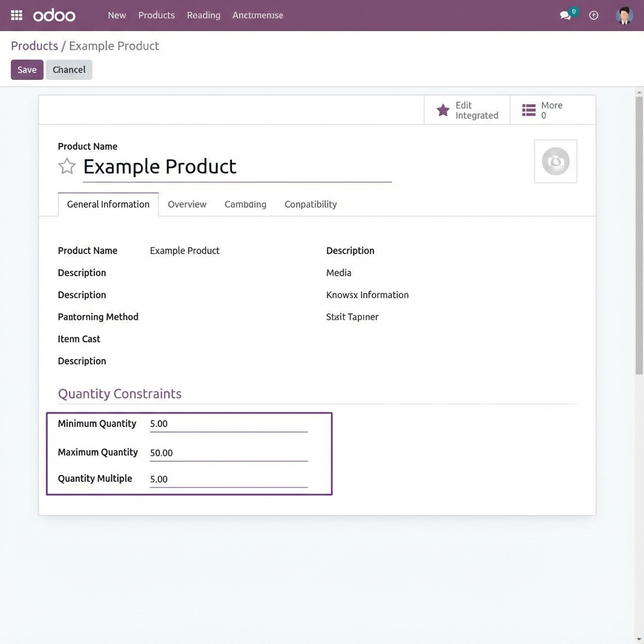Open the Products menu in the navbar
Image resolution: width=644 pixels, height=644 pixels.
tap(156, 15)
